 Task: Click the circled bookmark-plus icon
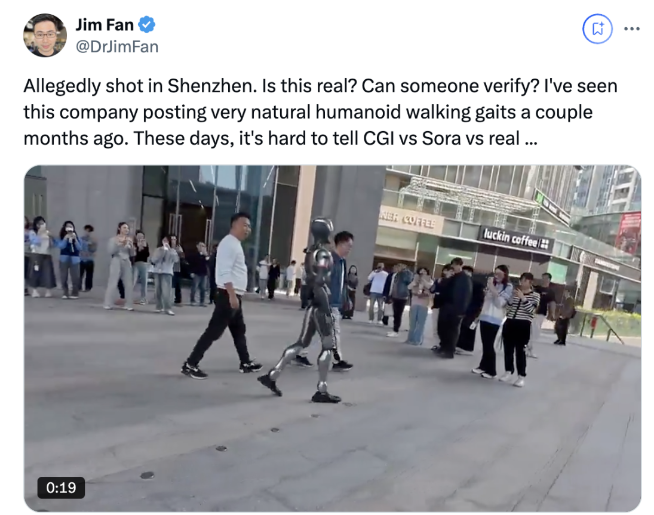tap(597, 29)
